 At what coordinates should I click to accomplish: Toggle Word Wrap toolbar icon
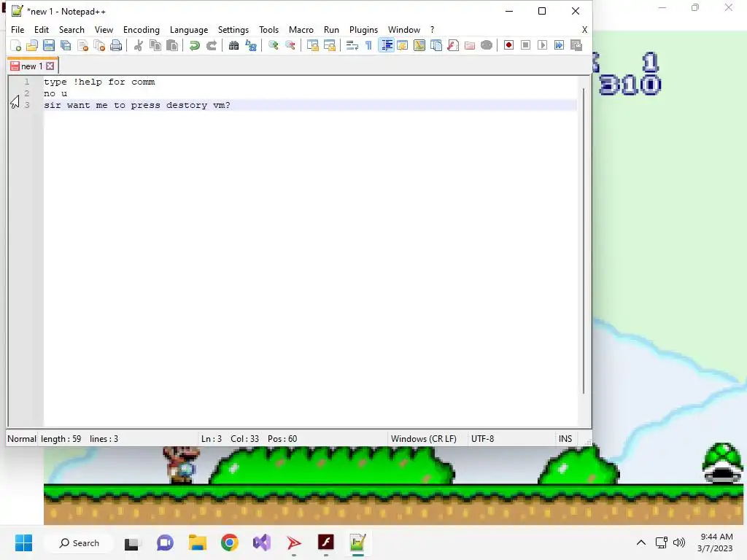coord(352,46)
